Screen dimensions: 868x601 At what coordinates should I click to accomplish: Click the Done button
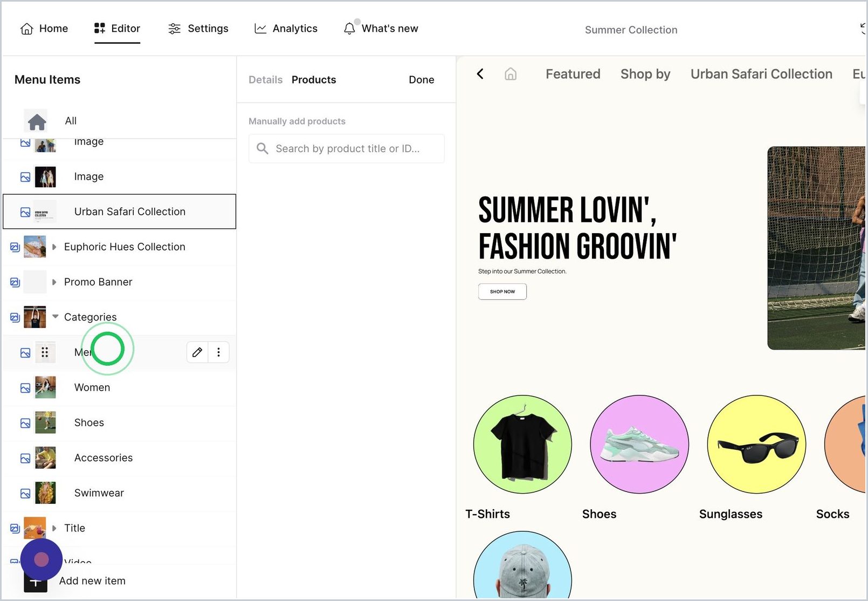tap(422, 80)
